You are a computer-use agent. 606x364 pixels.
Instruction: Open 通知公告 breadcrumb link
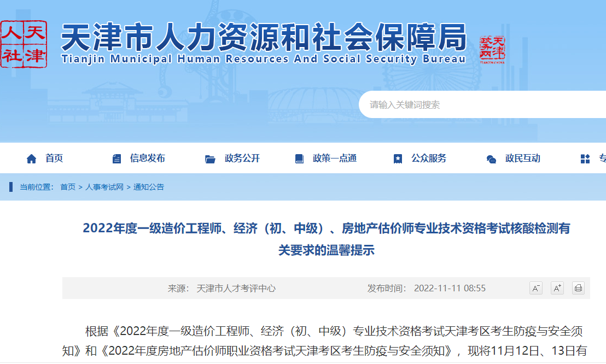click(x=149, y=187)
